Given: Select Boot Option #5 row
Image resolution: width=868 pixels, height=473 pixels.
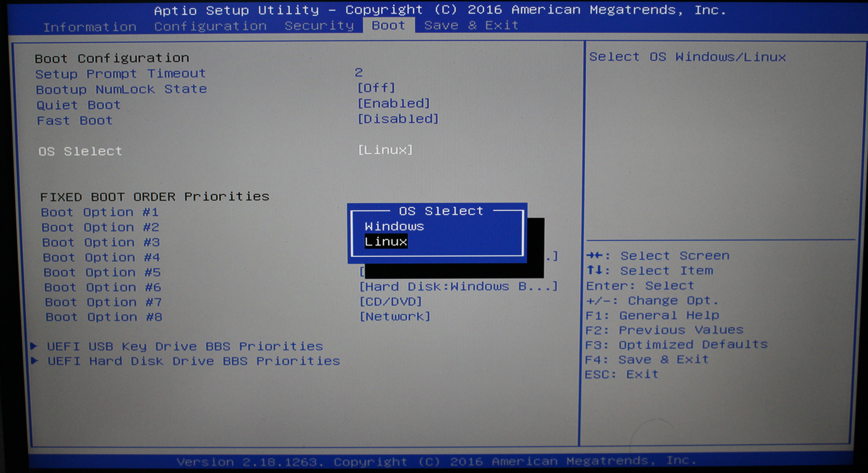Looking at the screenshot, I should 102,272.
